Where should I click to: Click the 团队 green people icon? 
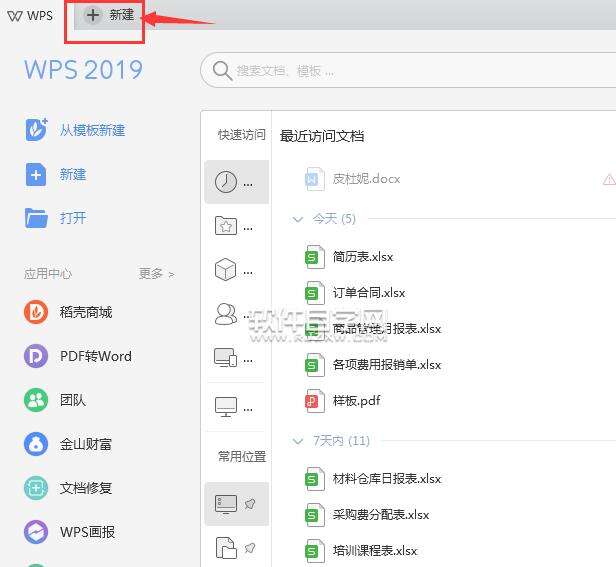coord(36,400)
